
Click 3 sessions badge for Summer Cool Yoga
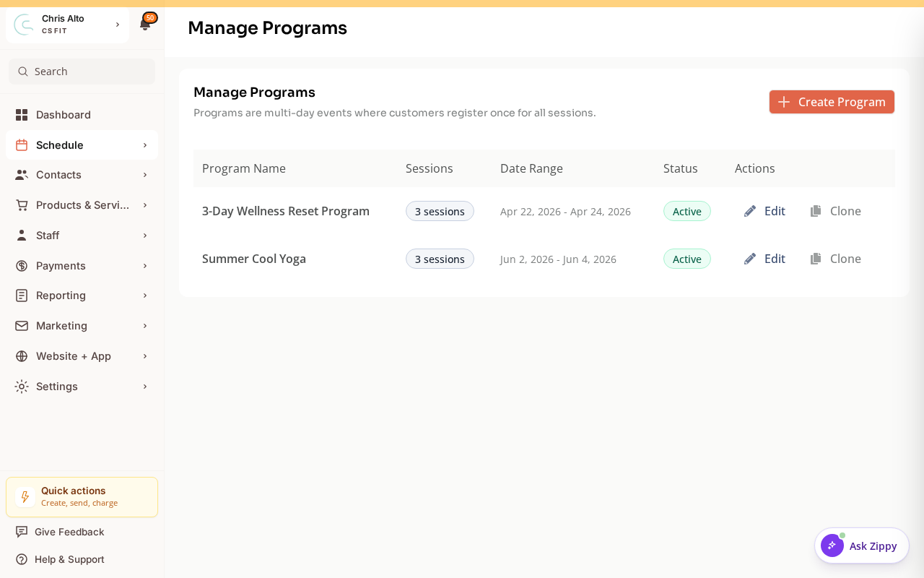[440, 259]
